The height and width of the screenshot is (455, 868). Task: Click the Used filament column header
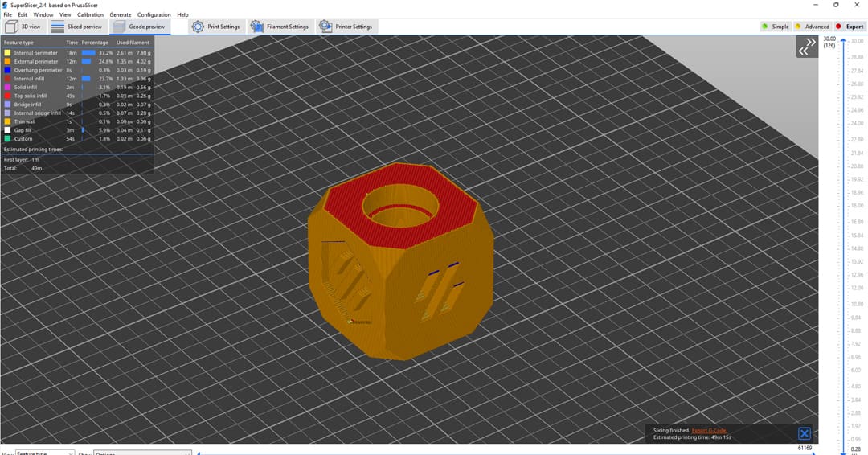pyautogui.click(x=133, y=43)
